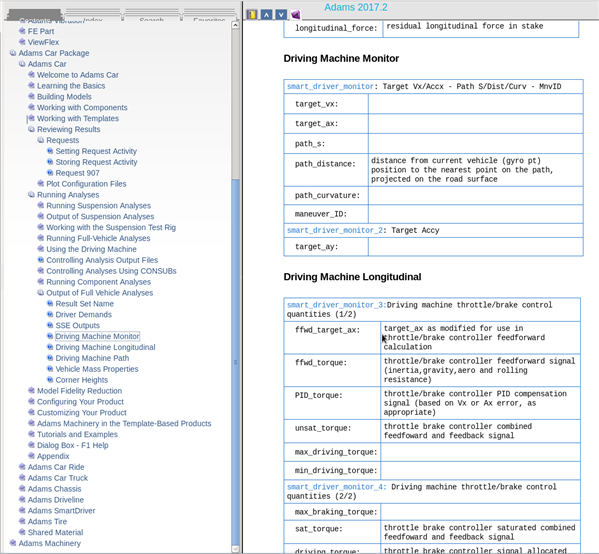This screenshot has width=599, height=554.
Task: Click contents pane scrollbar up arrow
Action: pos(236,25)
